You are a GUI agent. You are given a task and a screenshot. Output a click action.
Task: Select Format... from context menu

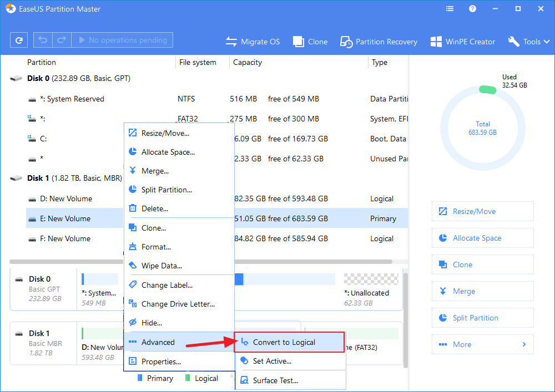179,247
